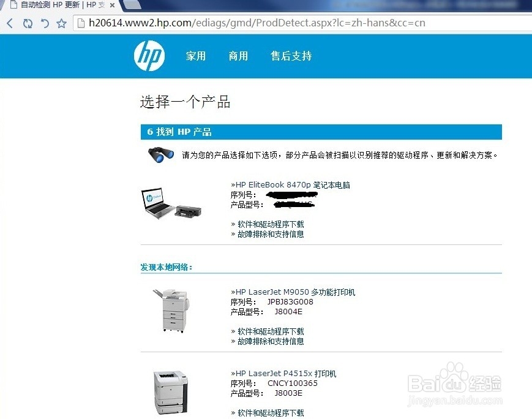Viewport: 532px width, 419px height.
Task: Click the 选择一个产品 page heading
Action: [x=185, y=102]
